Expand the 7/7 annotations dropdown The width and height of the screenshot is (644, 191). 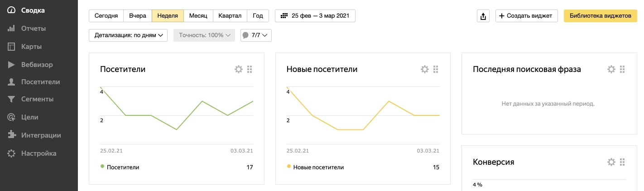[256, 35]
